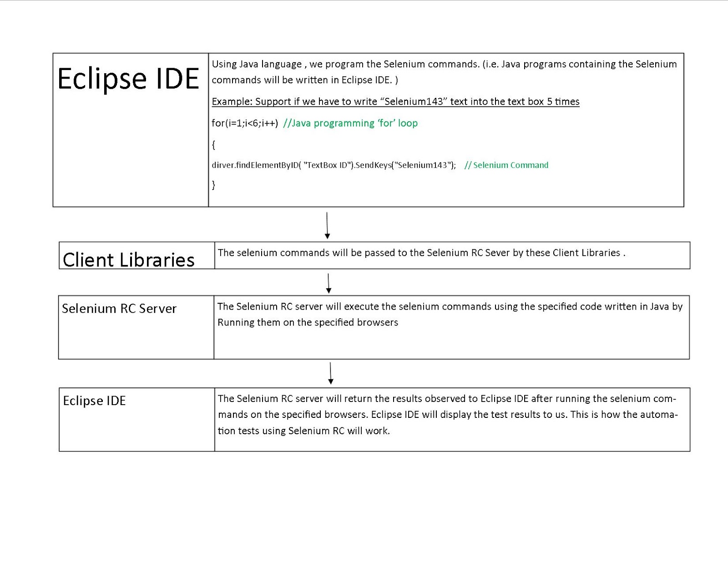This screenshot has height=562, width=728.
Task: Click the "mands on the specified browsers" line
Action: 448,415
